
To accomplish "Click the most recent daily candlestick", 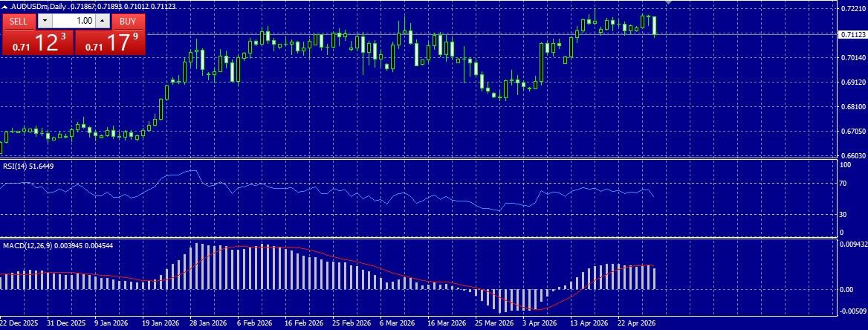I will 654,26.
